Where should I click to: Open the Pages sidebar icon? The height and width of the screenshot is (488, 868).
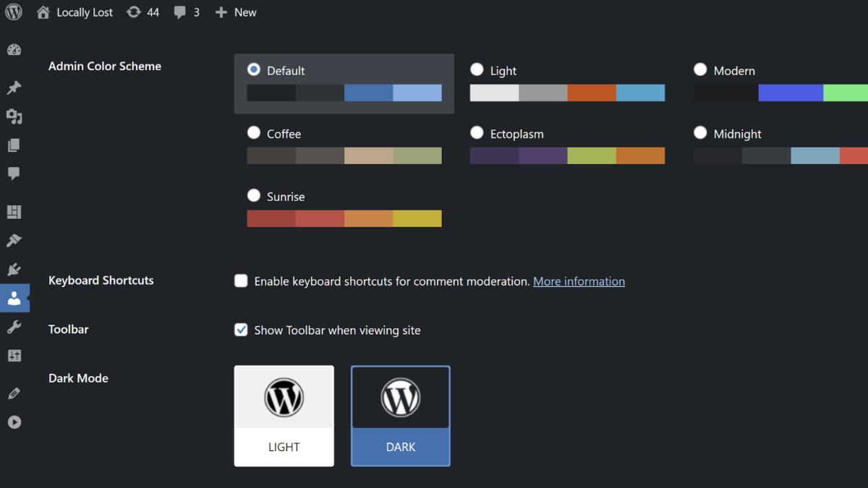[x=14, y=145]
